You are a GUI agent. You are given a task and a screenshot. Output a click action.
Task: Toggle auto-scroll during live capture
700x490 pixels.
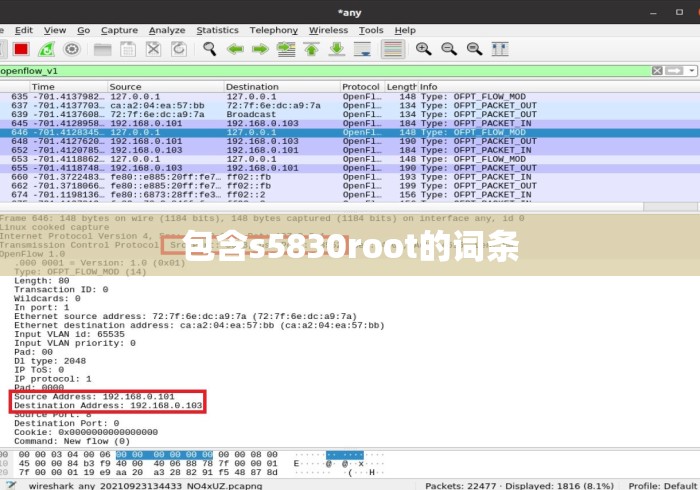click(362, 49)
